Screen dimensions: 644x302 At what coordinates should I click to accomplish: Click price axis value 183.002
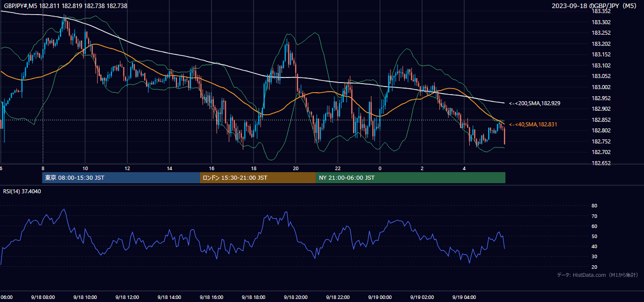click(x=601, y=87)
